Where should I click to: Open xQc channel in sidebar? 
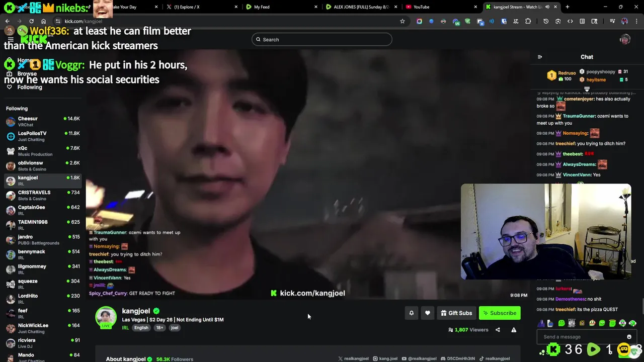43,151
